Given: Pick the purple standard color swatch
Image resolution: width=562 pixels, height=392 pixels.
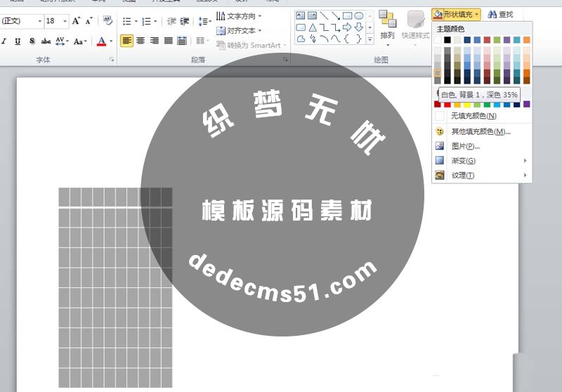Looking at the screenshot, I should [526, 104].
